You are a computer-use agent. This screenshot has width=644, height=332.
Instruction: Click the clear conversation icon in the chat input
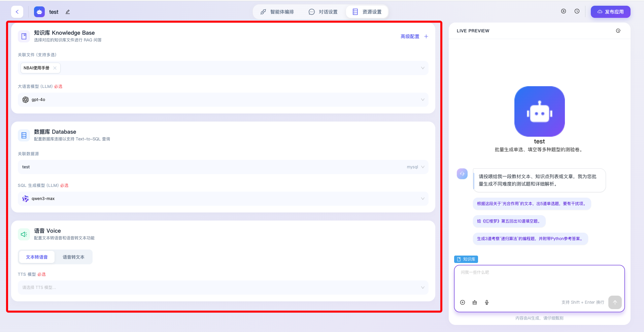click(x=474, y=302)
